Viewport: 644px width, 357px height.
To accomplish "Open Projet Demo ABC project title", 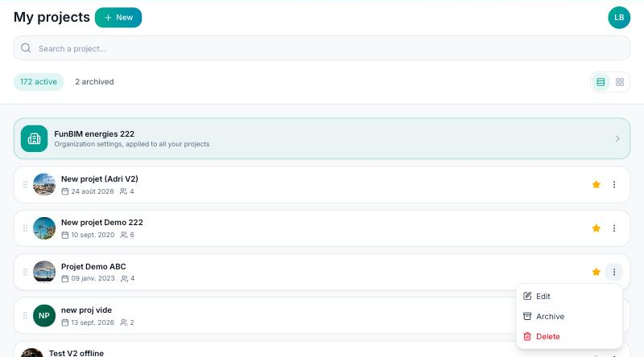I will click(93, 266).
